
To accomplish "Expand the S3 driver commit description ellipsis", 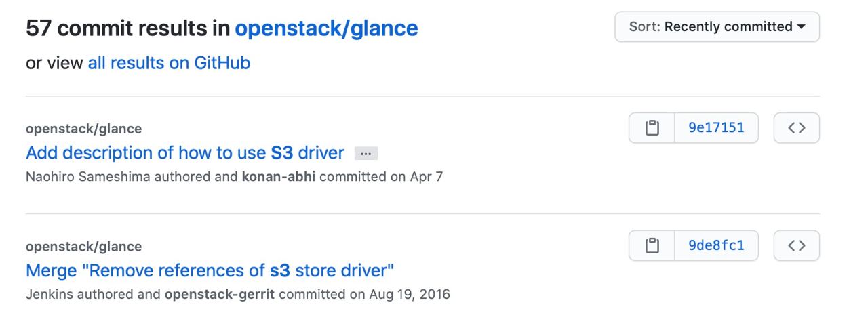I will pos(366,154).
